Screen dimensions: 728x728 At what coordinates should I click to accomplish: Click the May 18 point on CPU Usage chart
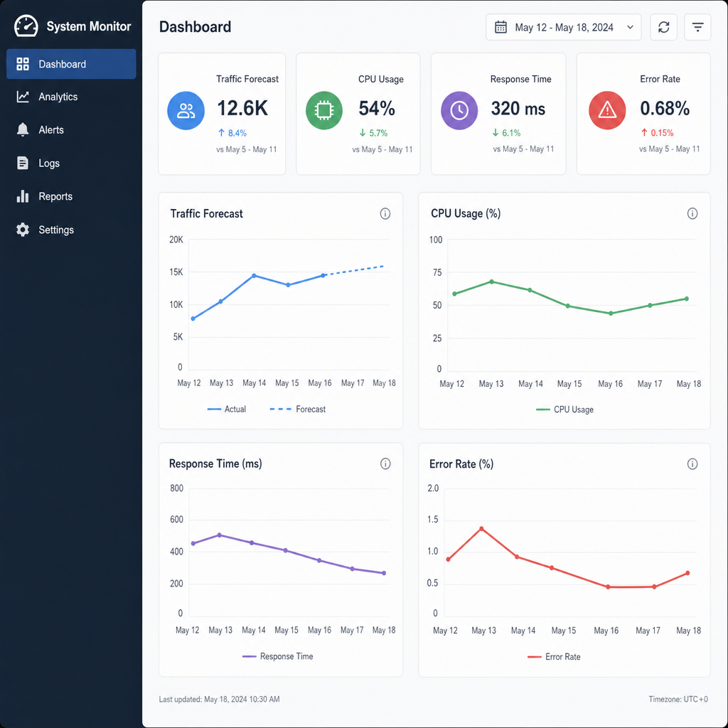[687, 299]
